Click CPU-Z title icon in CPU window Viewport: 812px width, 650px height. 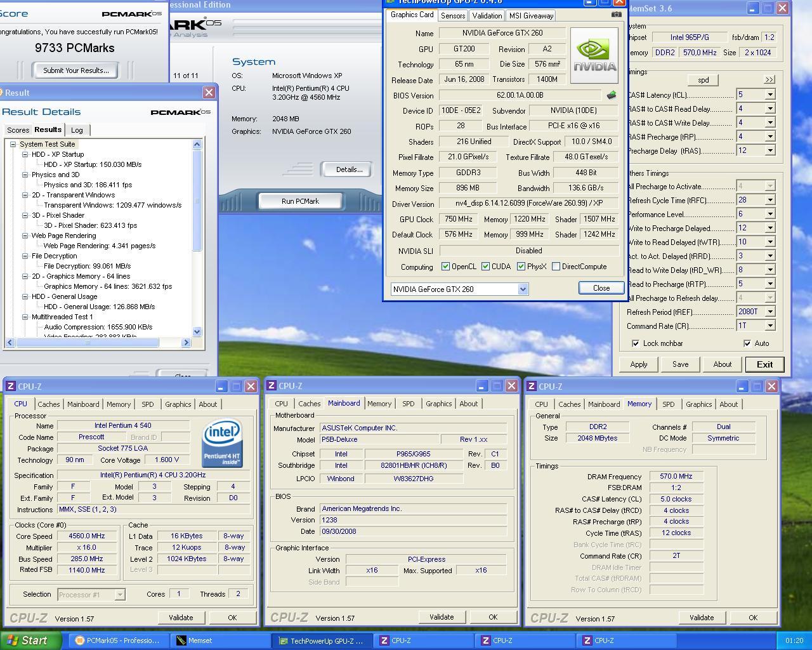pos(11,386)
